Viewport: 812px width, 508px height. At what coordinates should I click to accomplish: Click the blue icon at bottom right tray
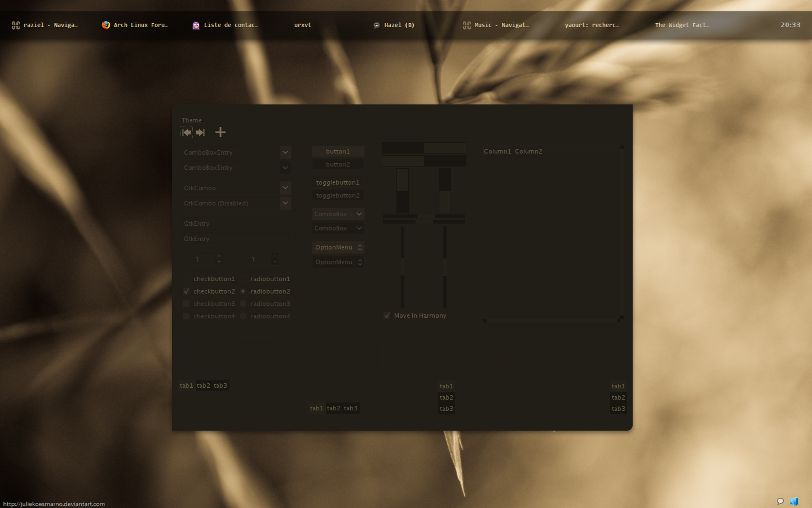click(x=795, y=501)
